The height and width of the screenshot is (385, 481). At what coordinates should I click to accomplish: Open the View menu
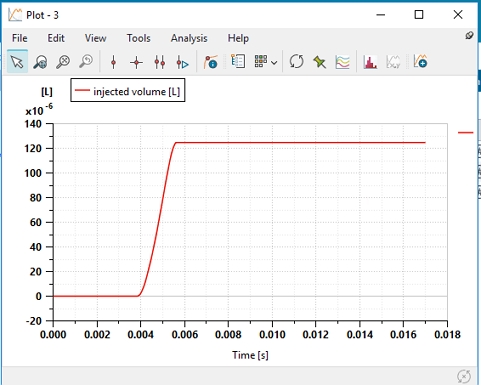[x=95, y=38]
